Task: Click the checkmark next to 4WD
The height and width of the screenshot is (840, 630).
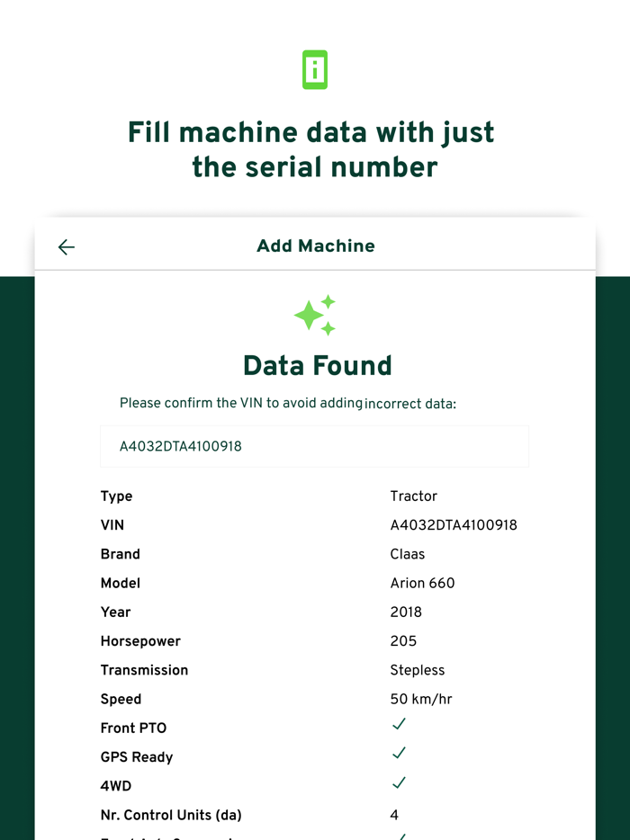Action: pyautogui.click(x=399, y=783)
